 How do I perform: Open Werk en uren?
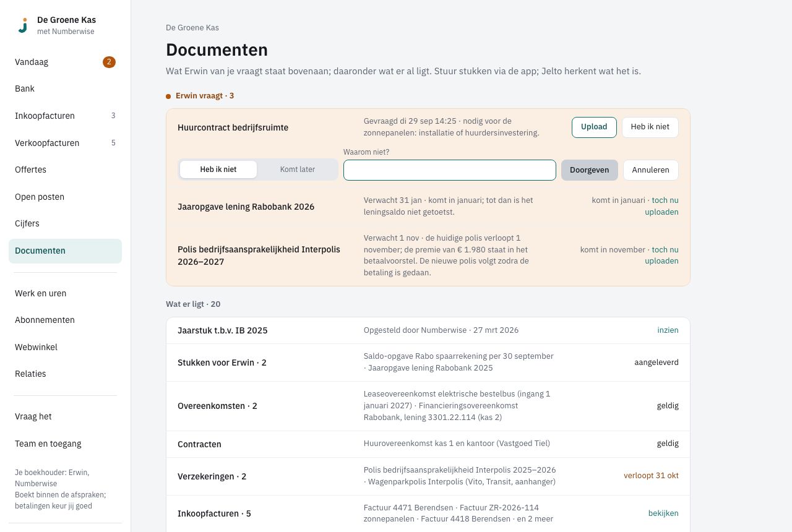(65, 293)
